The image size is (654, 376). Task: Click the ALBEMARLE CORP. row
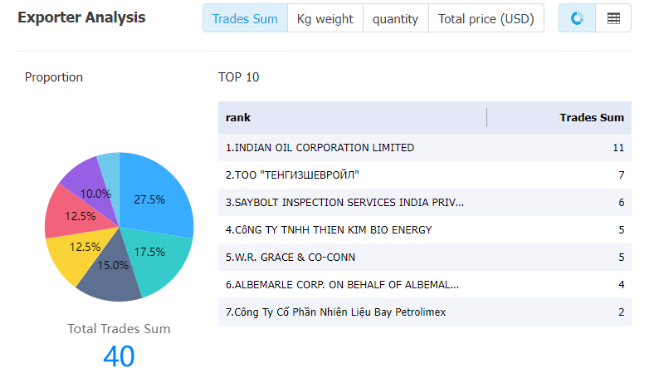[425, 285]
